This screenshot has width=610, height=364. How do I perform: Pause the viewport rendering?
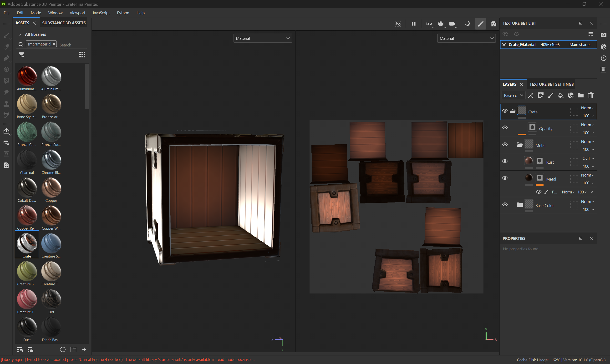(x=413, y=24)
